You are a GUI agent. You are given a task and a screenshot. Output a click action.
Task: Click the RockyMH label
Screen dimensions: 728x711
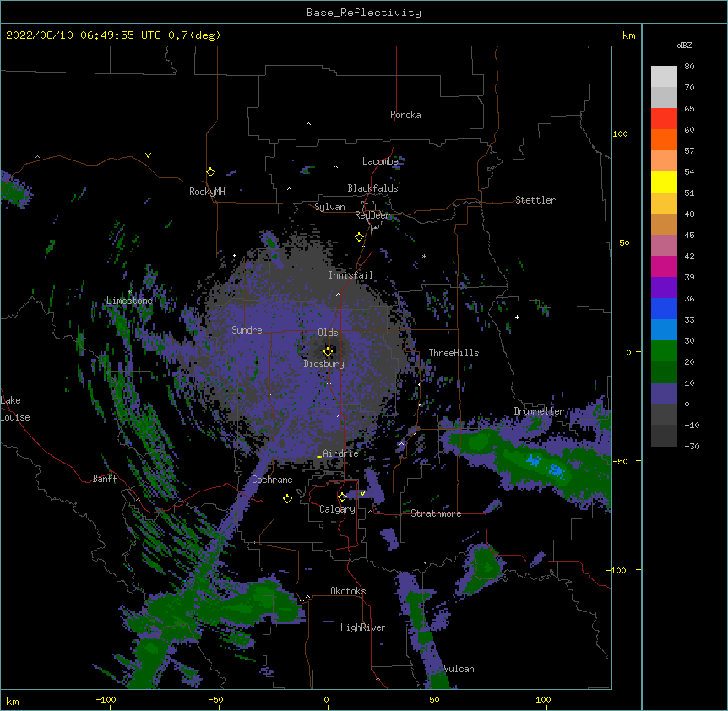tap(207, 192)
